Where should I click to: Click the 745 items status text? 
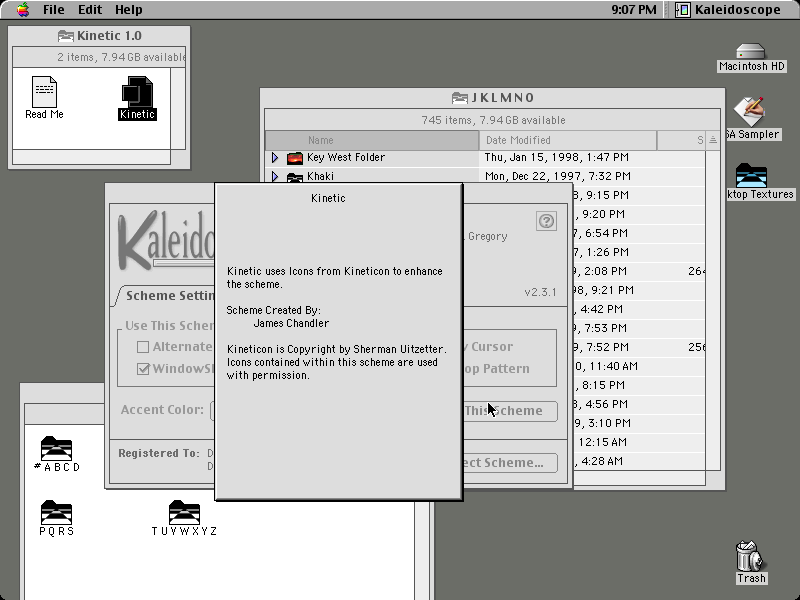(x=493, y=120)
